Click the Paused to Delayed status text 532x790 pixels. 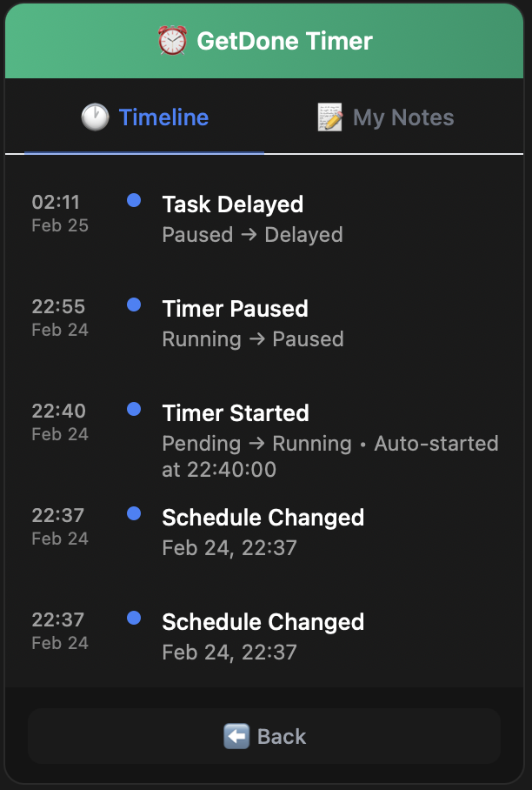tap(252, 234)
